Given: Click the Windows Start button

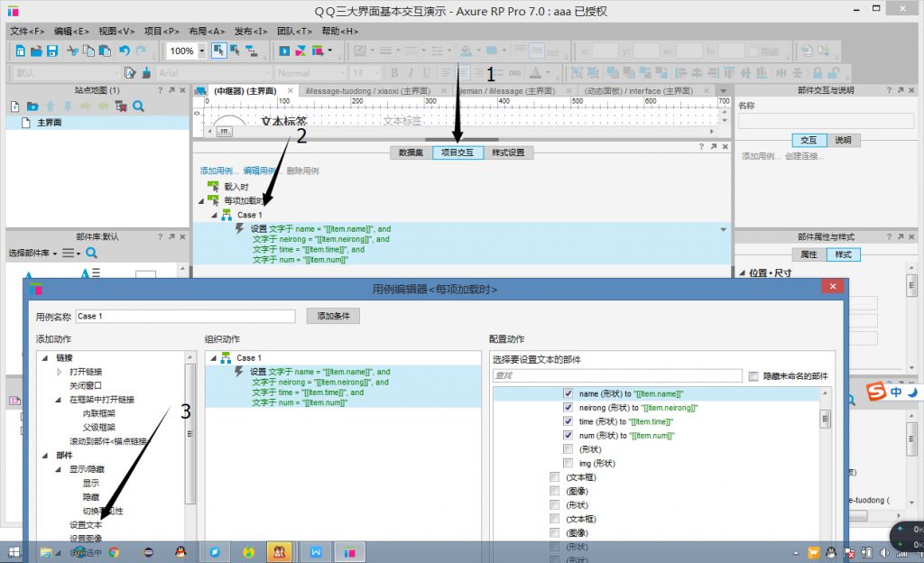Looking at the screenshot, I should point(14,552).
